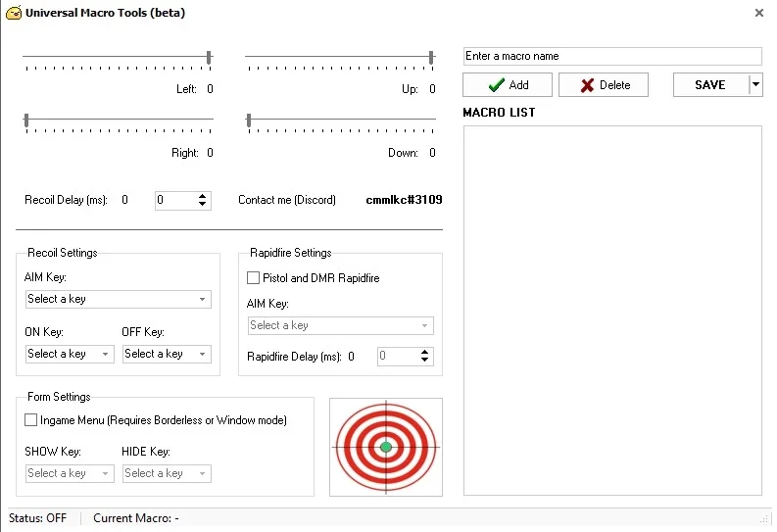Click the Contact me (Discord) label
This screenshot has width=777, height=532.
tap(287, 200)
